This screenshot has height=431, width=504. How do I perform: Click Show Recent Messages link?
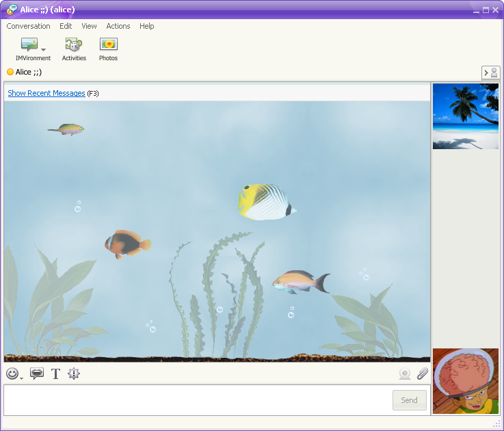pyautogui.click(x=47, y=93)
